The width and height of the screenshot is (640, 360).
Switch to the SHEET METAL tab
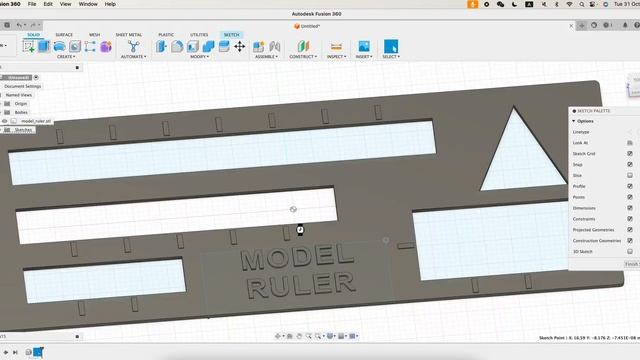pyautogui.click(x=129, y=35)
